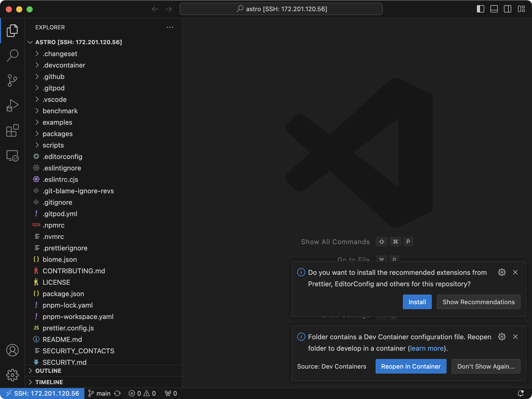This screenshot has height=399, width=532.
Task: Expand the .vscode folder
Action: tap(103, 99)
